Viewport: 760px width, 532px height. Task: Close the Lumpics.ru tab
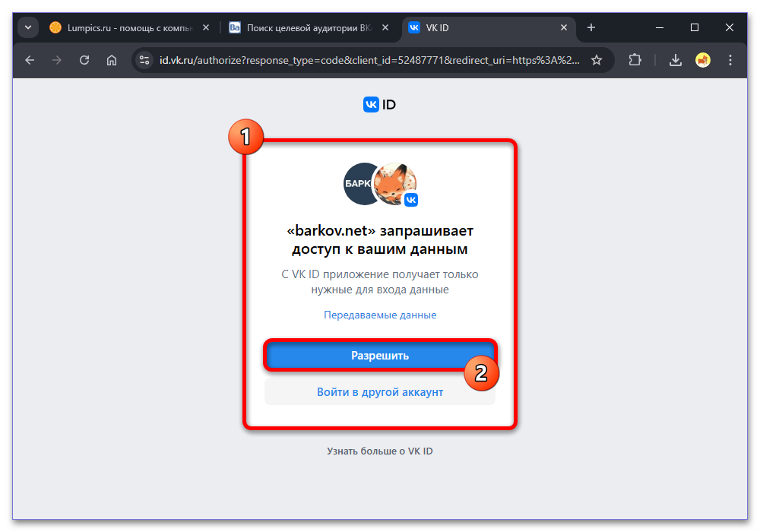(206, 27)
